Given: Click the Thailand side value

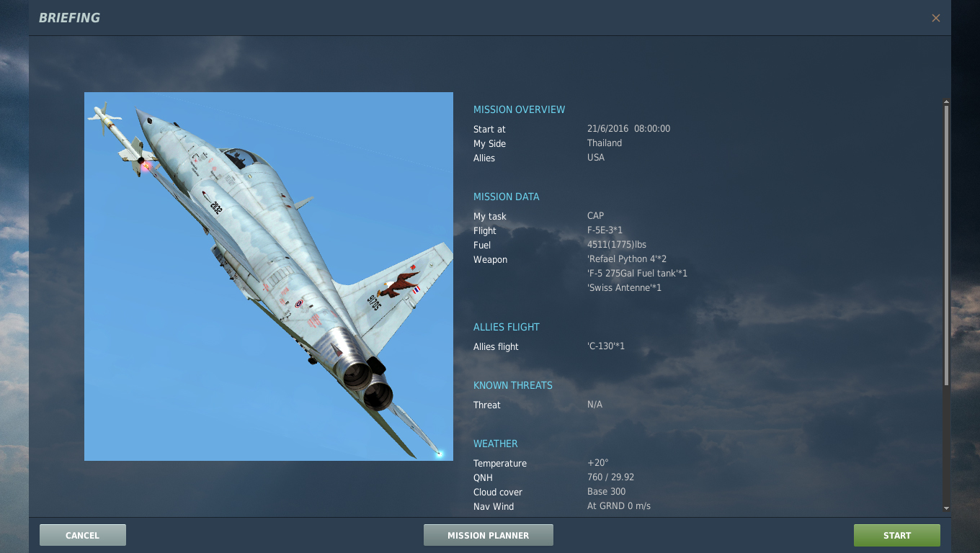Looking at the screenshot, I should click(x=604, y=143).
